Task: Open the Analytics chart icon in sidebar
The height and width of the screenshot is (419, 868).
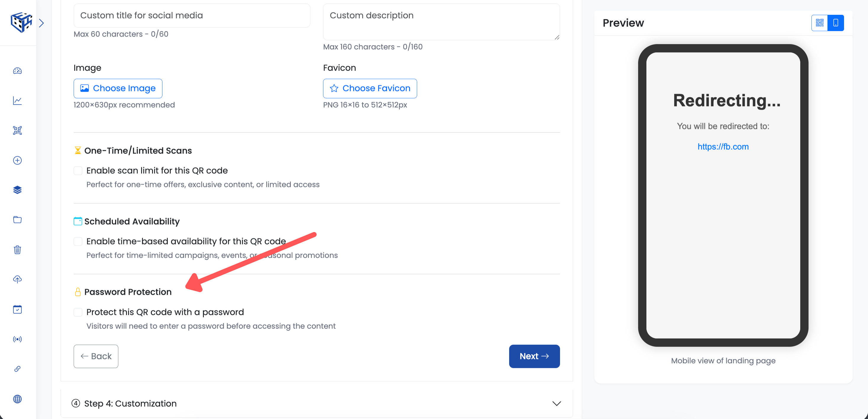Action: click(x=17, y=100)
